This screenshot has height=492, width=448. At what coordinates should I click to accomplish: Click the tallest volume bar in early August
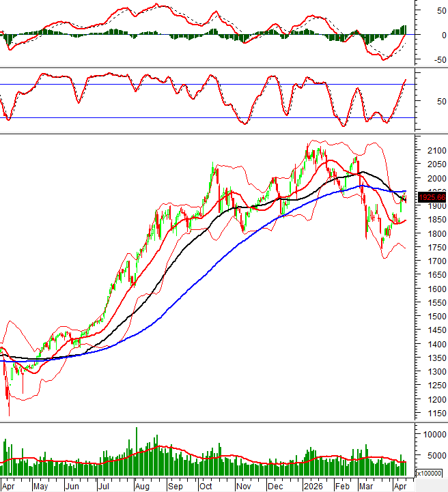[x=137, y=452]
